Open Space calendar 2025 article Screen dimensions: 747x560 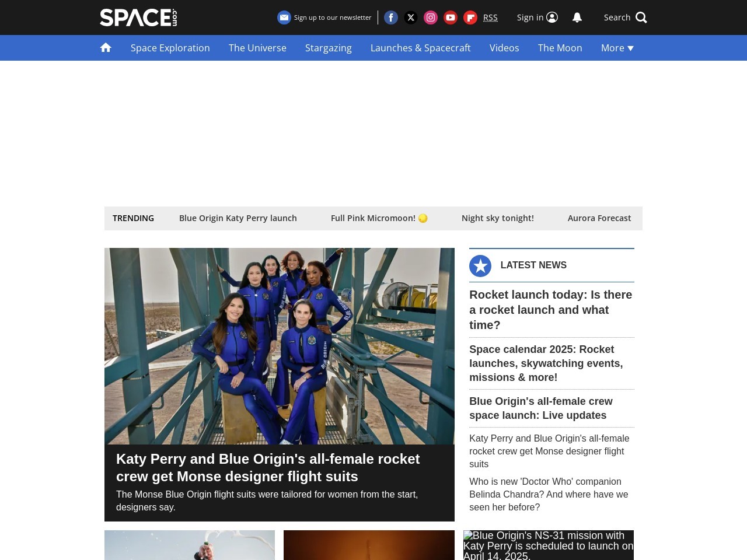tap(546, 363)
